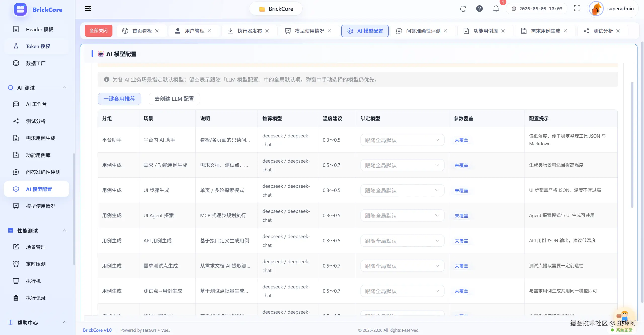
Task: Select AI 模型配置 in the sidebar
Action: (x=36, y=189)
